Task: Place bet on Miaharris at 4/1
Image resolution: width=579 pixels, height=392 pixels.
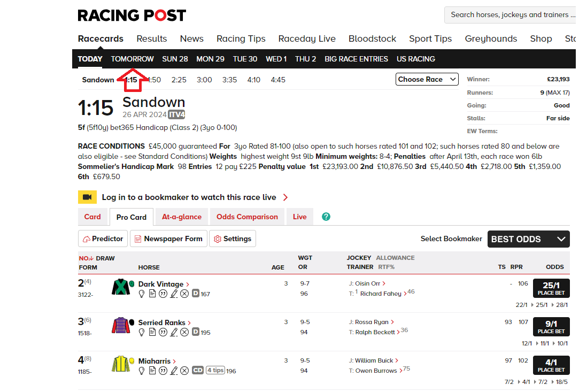Action: (551, 365)
